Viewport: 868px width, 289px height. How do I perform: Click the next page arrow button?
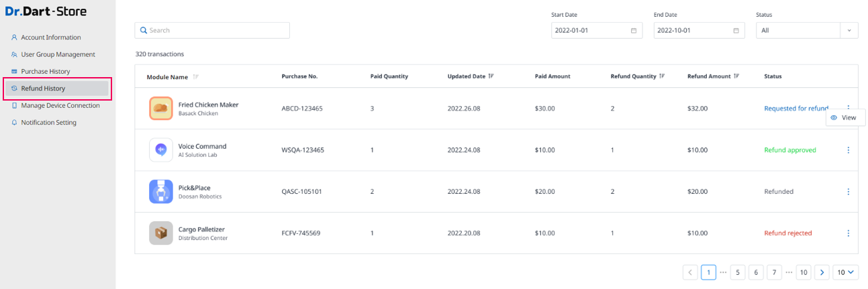tap(822, 272)
